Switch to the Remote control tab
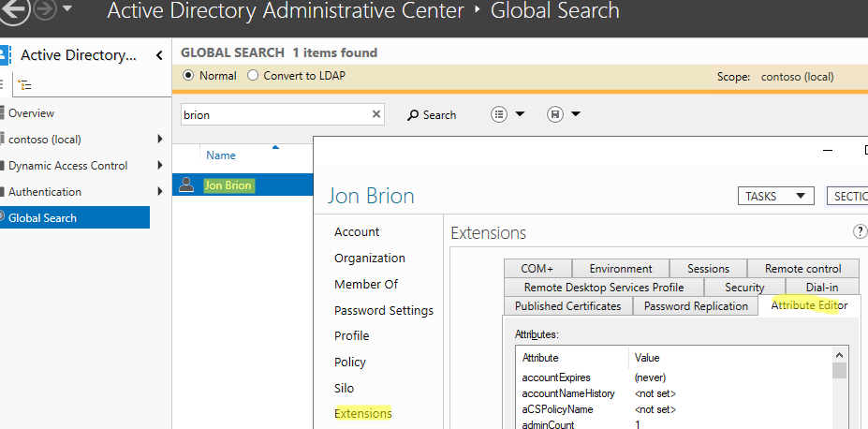 pos(802,269)
